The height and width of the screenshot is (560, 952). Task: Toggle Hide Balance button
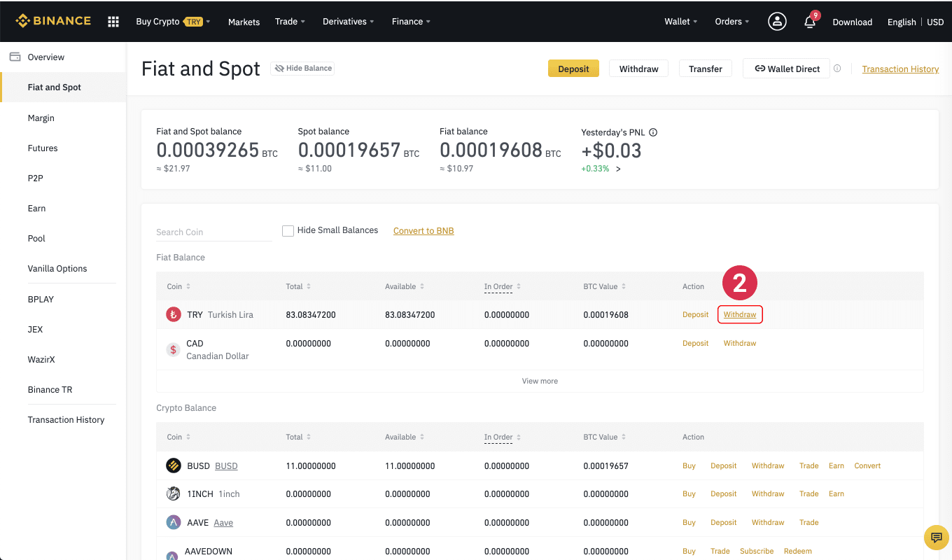tap(302, 68)
